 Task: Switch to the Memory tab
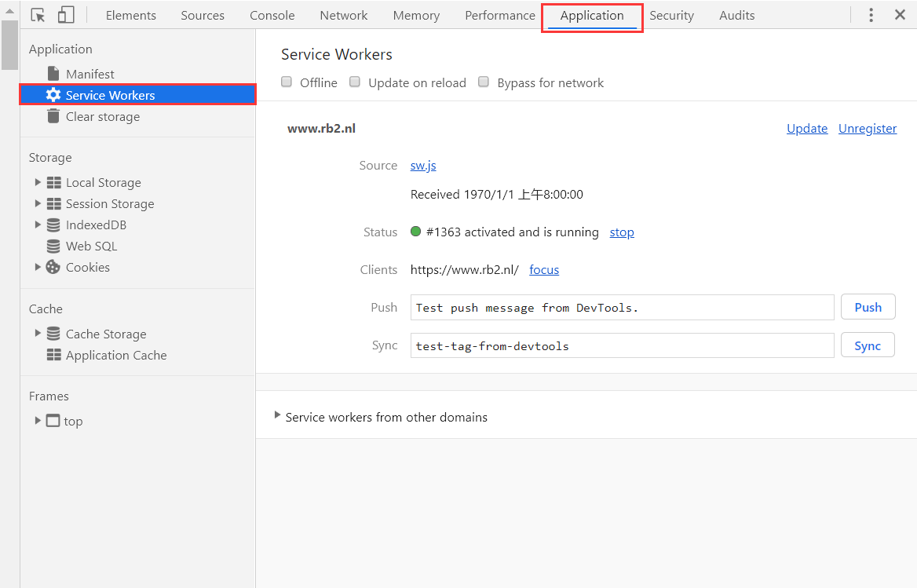point(416,15)
